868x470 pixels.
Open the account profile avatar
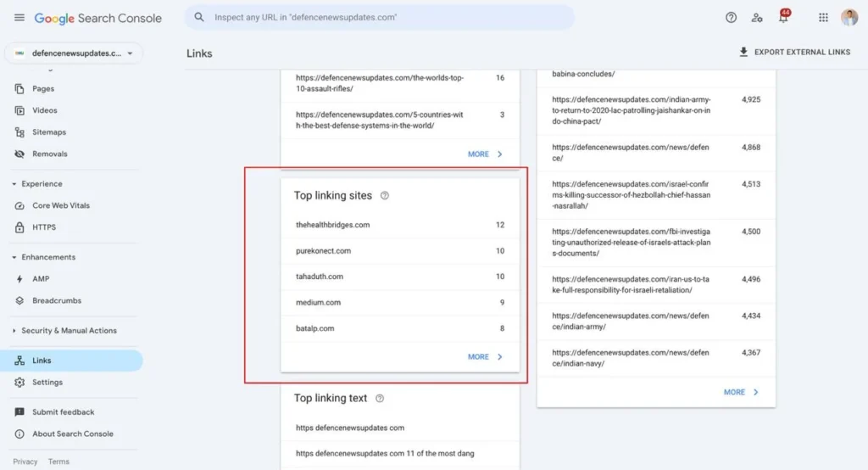pyautogui.click(x=849, y=17)
